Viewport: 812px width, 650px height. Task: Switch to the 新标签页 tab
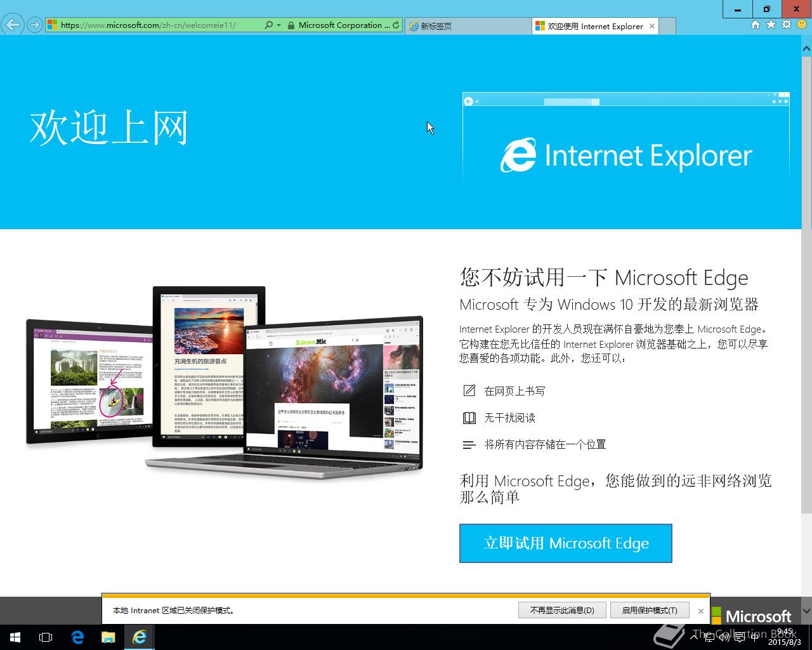tap(468, 26)
